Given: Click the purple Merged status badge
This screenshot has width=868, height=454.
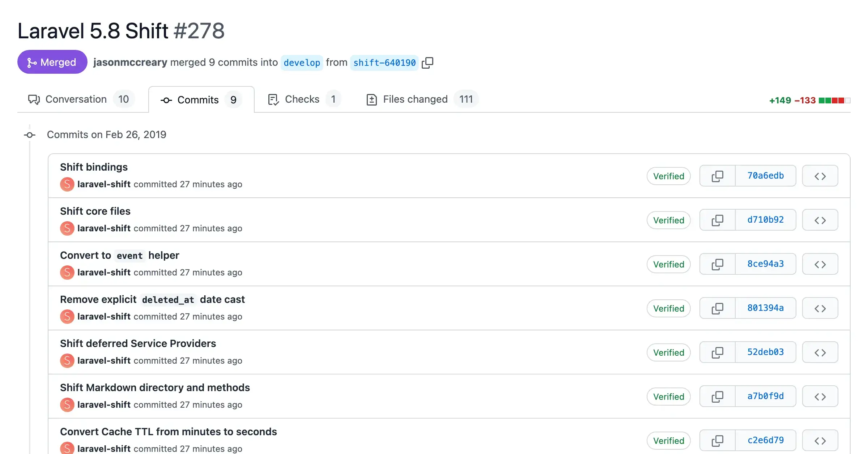Looking at the screenshot, I should tap(52, 62).
